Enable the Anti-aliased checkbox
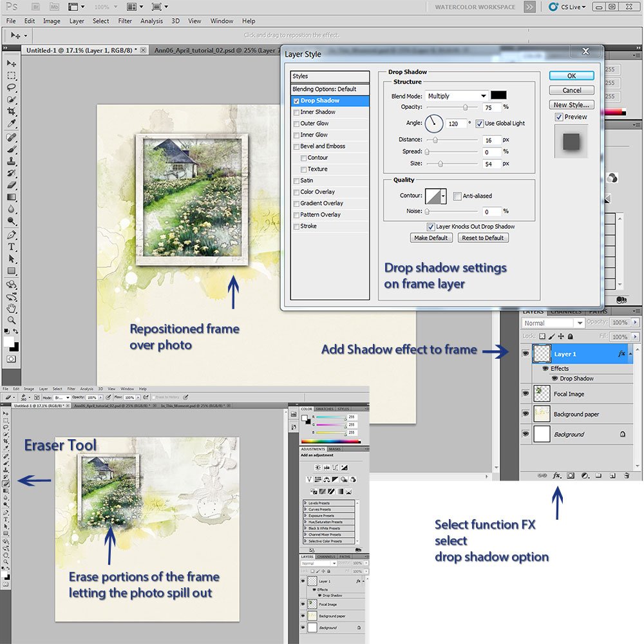This screenshot has height=644, width=644. (457, 196)
